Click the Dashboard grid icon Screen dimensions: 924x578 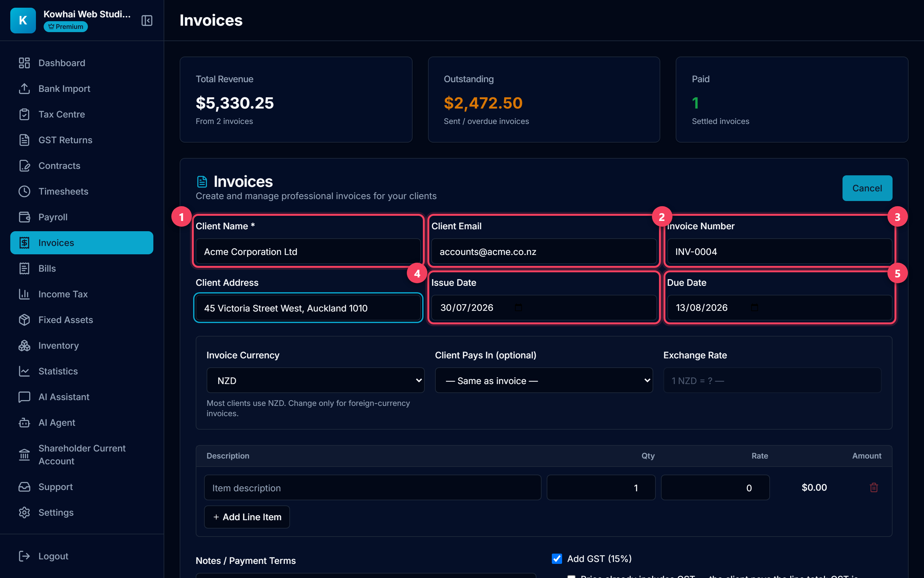24,63
